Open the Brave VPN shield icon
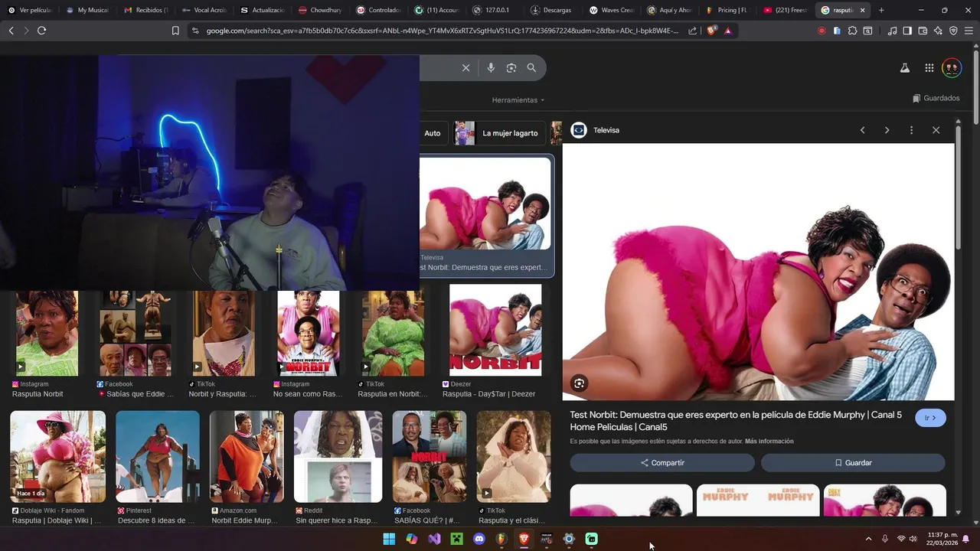Screen dimensions: 980x551 pyautogui.click(x=953, y=31)
